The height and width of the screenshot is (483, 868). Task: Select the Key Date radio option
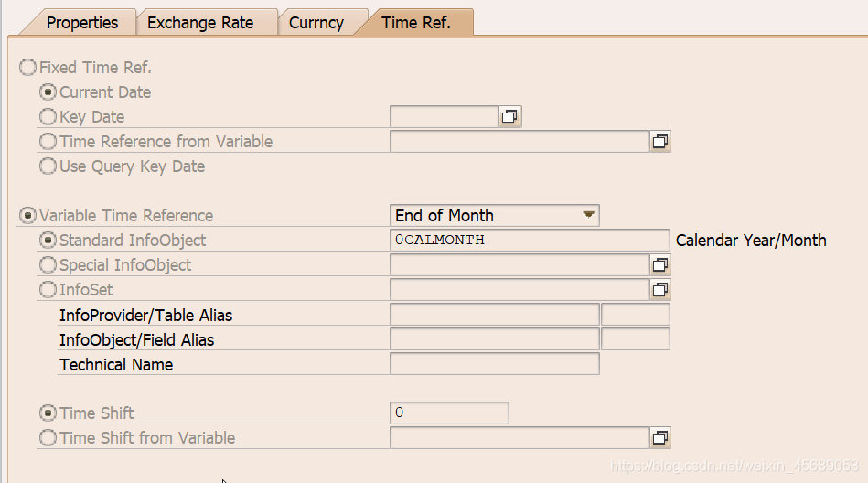pos(48,117)
